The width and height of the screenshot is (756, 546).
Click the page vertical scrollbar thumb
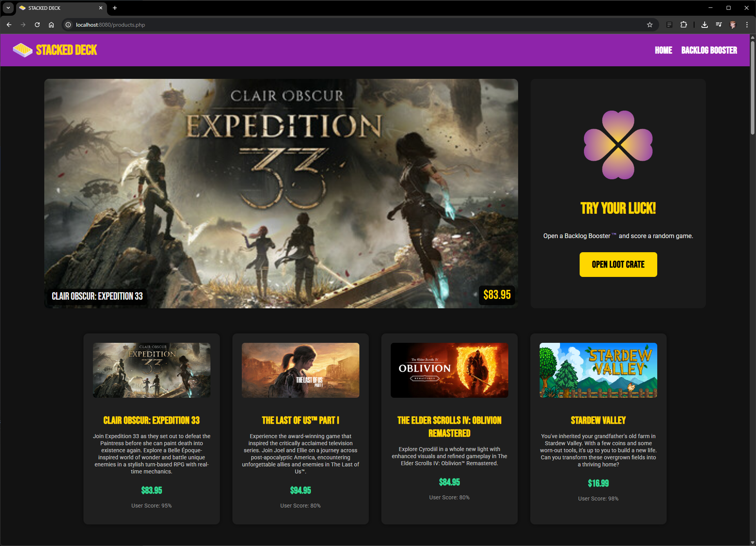tap(752, 87)
